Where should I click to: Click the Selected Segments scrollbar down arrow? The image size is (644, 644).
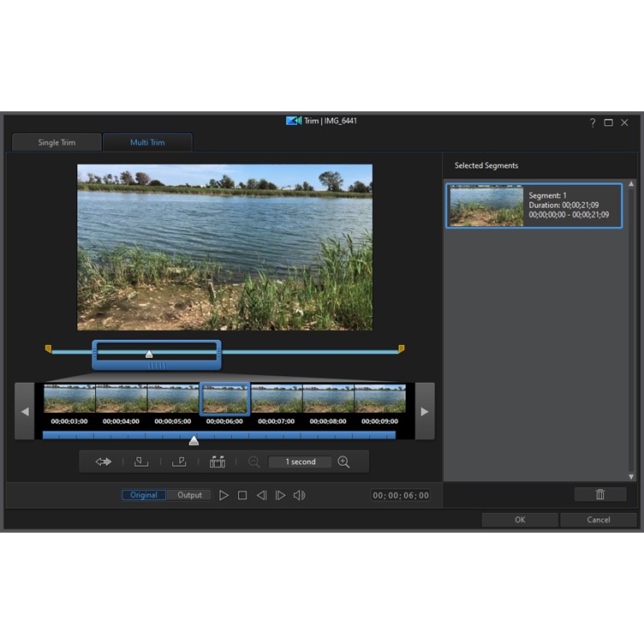(x=631, y=476)
